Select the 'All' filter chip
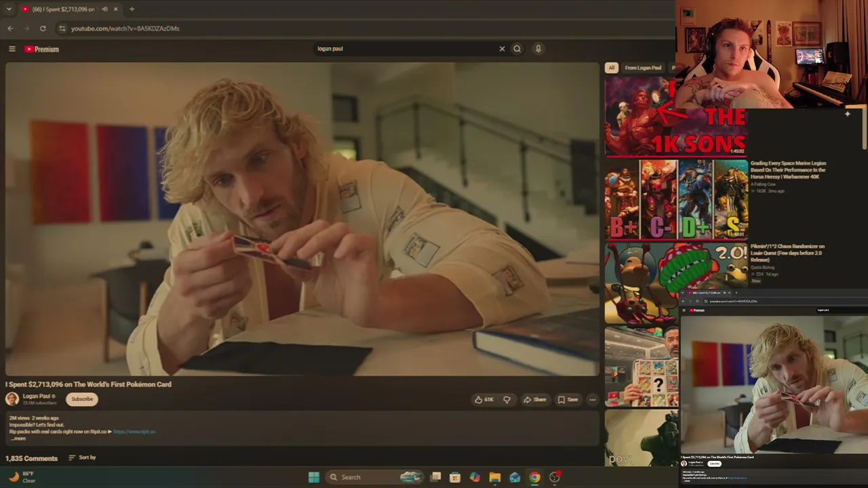 pyautogui.click(x=612, y=68)
